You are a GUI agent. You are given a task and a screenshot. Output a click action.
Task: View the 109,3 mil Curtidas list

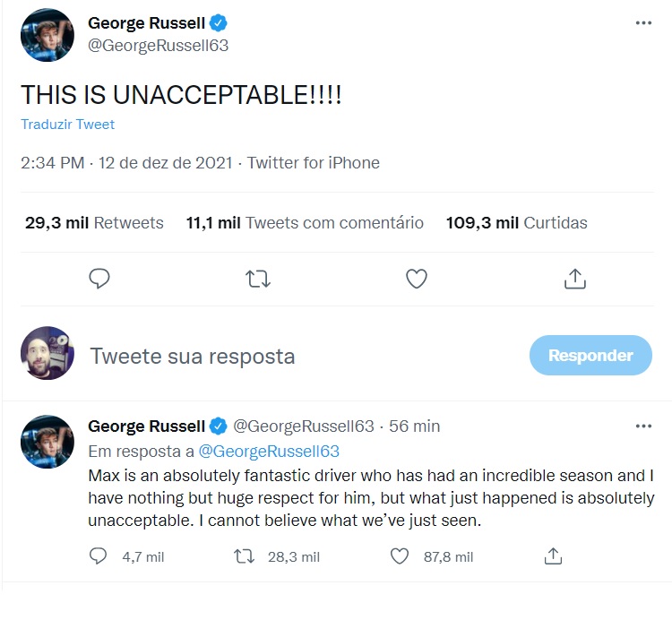(x=516, y=223)
